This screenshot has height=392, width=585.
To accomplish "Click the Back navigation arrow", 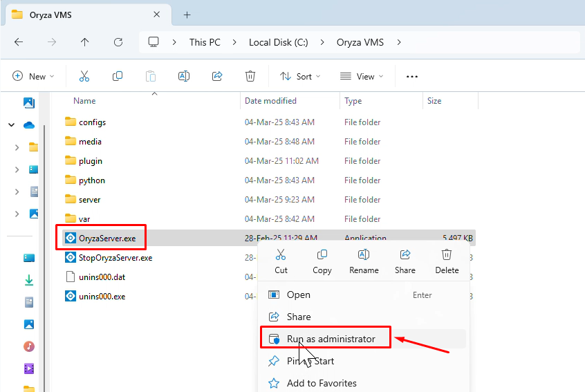I will [x=18, y=42].
